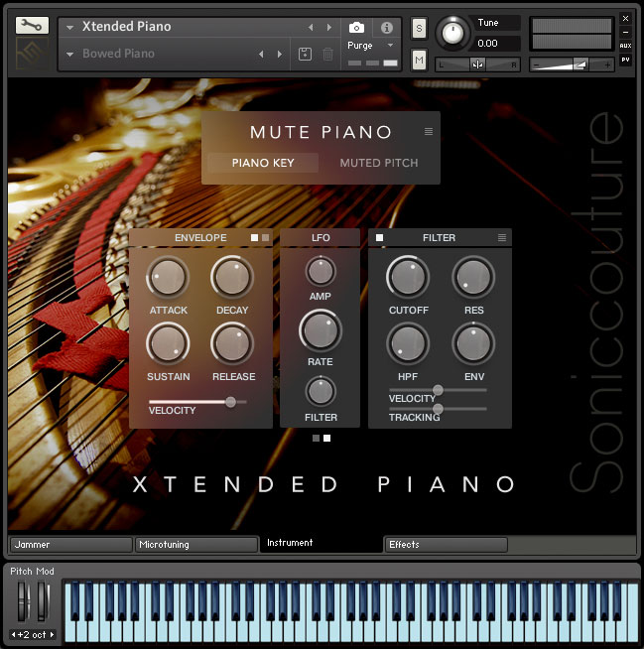
Task: Click the SUSTAIN knob
Action: click(x=168, y=343)
